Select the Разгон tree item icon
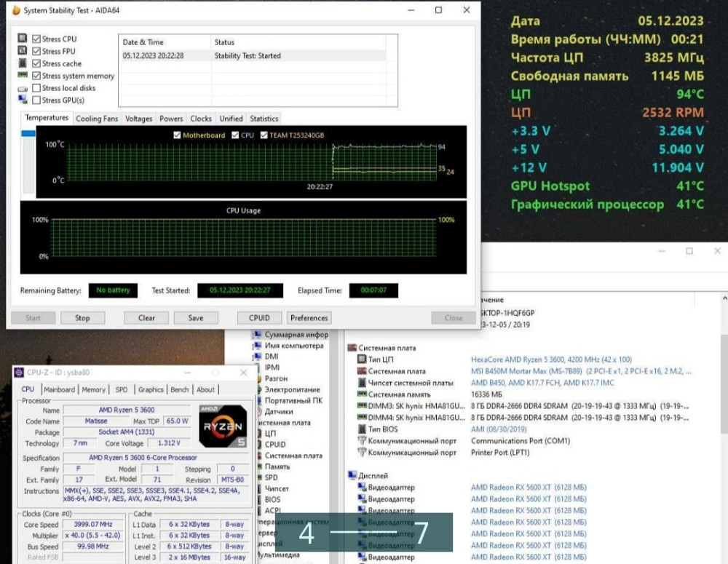This screenshot has width=728, height=564. pyautogui.click(x=258, y=378)
